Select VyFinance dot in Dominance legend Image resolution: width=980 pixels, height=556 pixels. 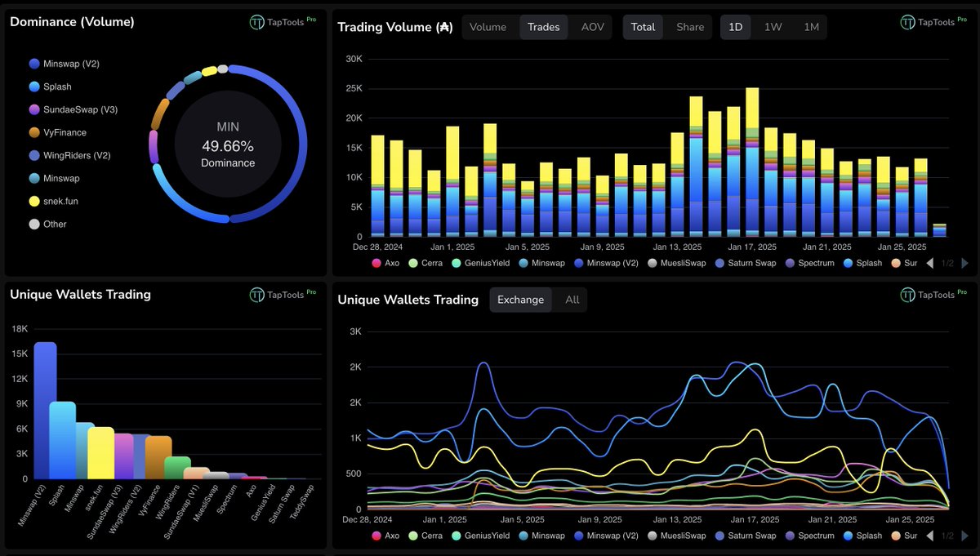[34, 132]
